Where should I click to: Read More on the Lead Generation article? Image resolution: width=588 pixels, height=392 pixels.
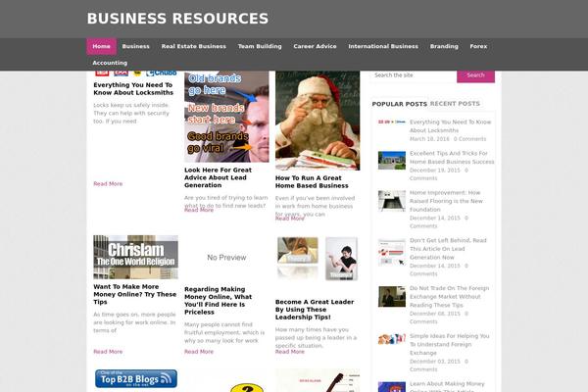tap(199, 210)
